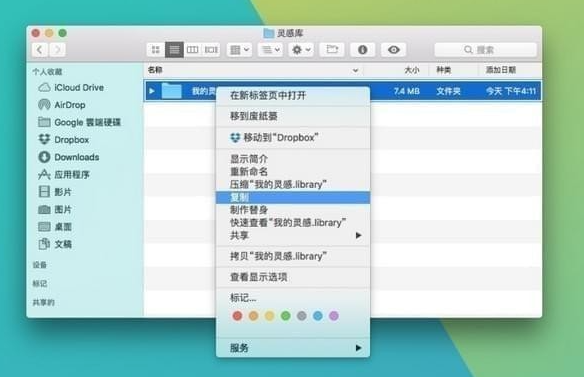Click the new folder toolbar button
This screenshot has width=584, height=377.
coord(332,50)
